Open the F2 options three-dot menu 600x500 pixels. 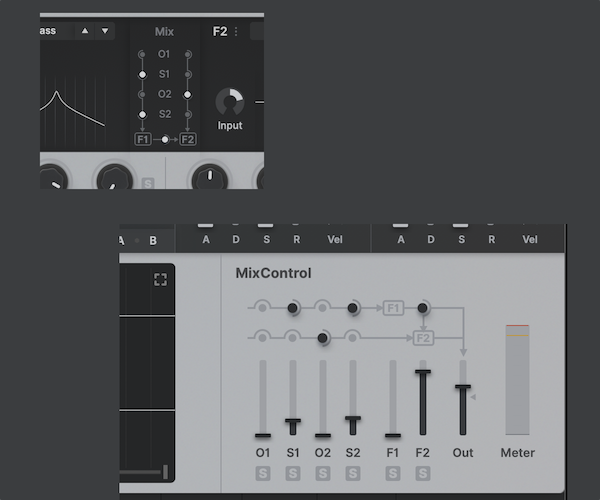pos(236,31)
